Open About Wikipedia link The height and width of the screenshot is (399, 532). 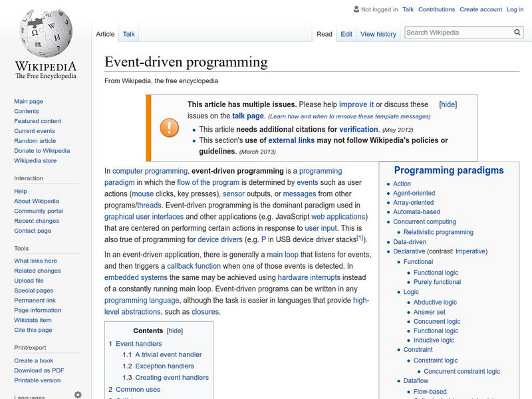pyautogui.click(x=37, y=201)
